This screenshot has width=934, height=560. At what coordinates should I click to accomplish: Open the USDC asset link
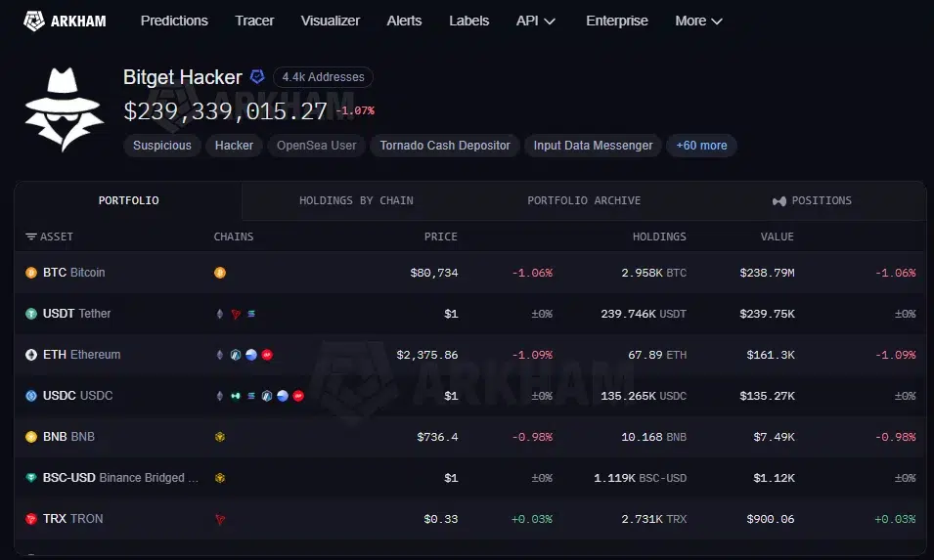click(x=77, y=396)
